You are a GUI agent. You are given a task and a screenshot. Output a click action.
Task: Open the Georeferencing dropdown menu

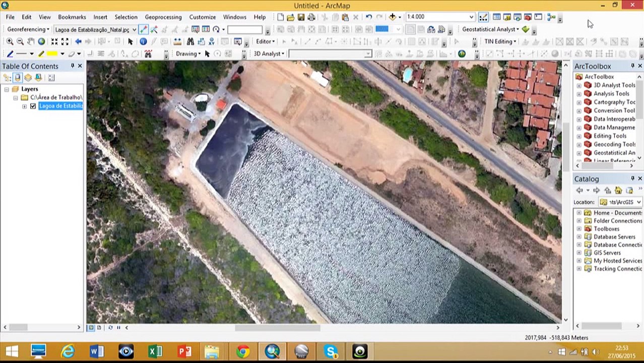[x=28, y=29]
